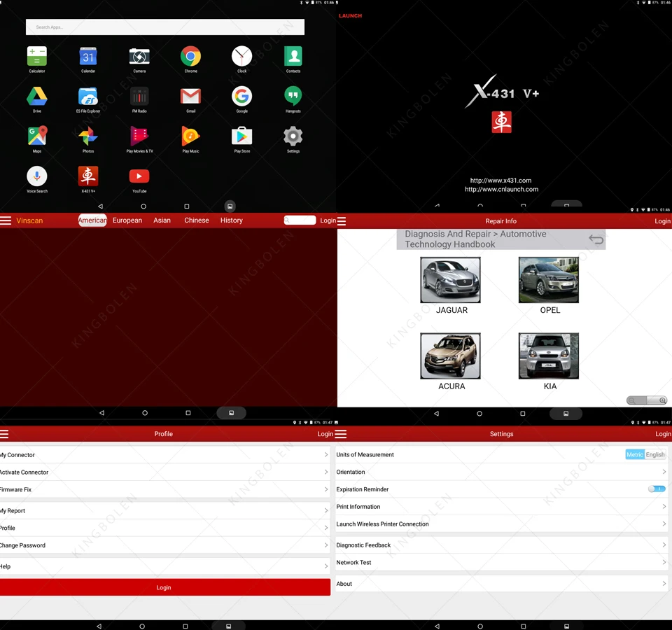Select the American tab
The image size is (672, 630).
(x=92, y=220)
